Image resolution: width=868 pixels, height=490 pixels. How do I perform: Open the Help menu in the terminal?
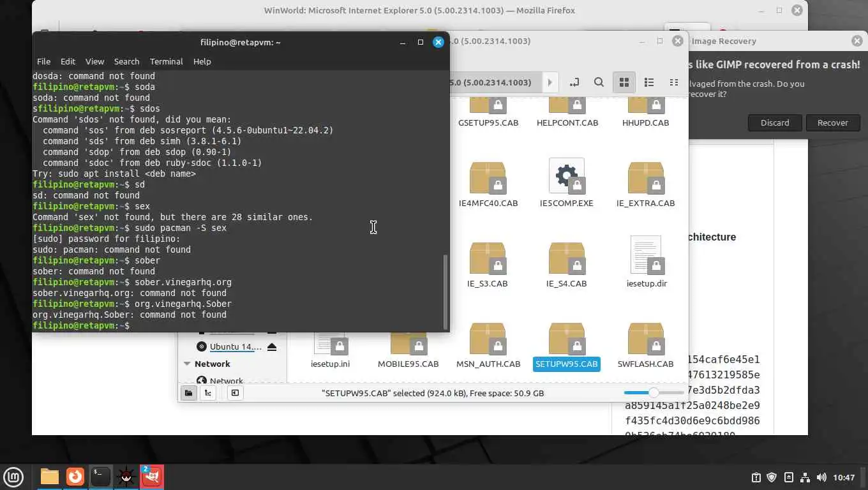[202, 61]
